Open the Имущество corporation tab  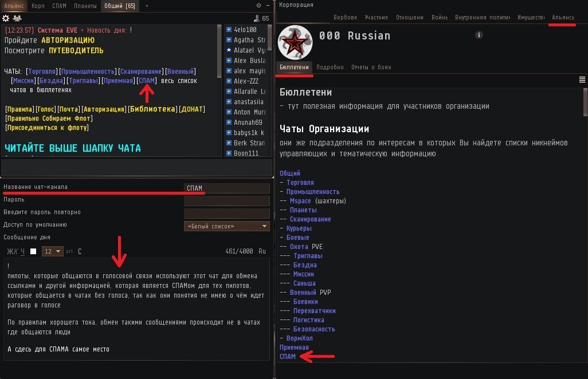pos(531,17)
